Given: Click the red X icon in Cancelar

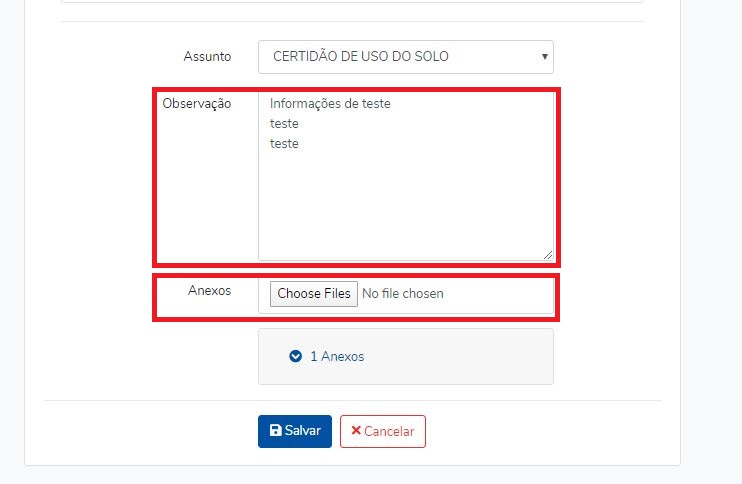Looking at the screenshot, I should pyautogui.click(x=356, y=430).
